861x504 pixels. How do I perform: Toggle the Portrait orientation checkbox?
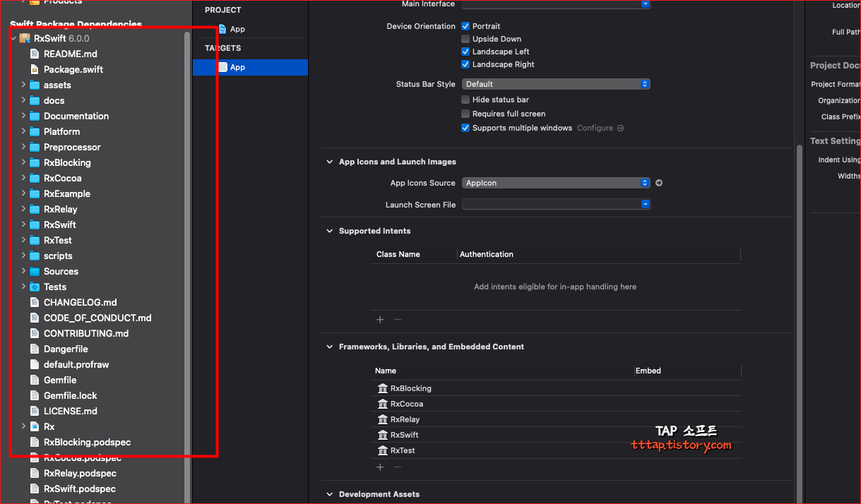[x=465, y=26]
